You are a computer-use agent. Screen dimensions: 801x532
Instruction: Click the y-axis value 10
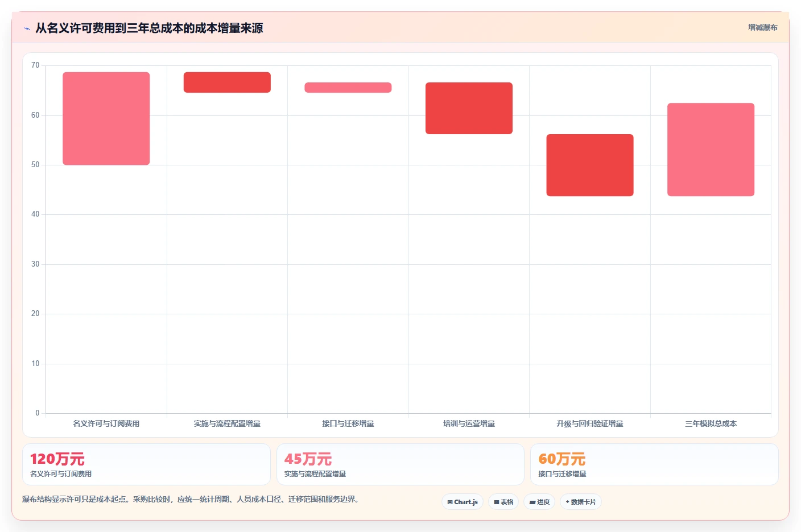point(35,364)
